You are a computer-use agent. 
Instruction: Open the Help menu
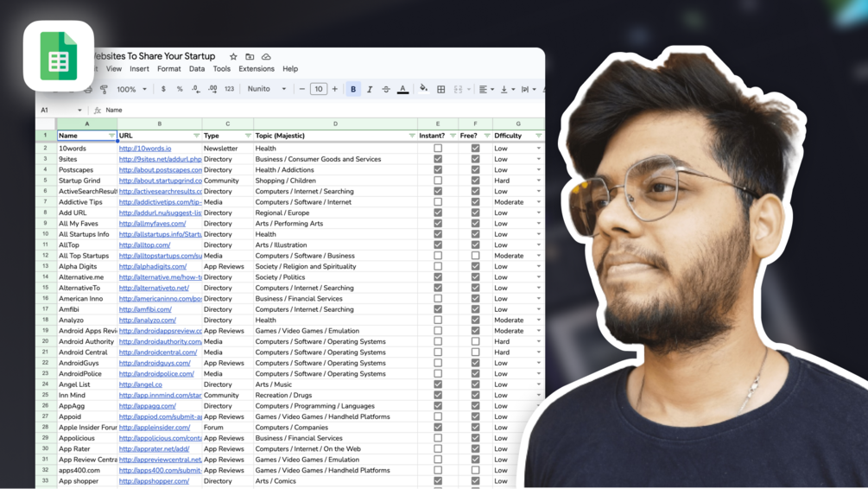pos(290,68)
